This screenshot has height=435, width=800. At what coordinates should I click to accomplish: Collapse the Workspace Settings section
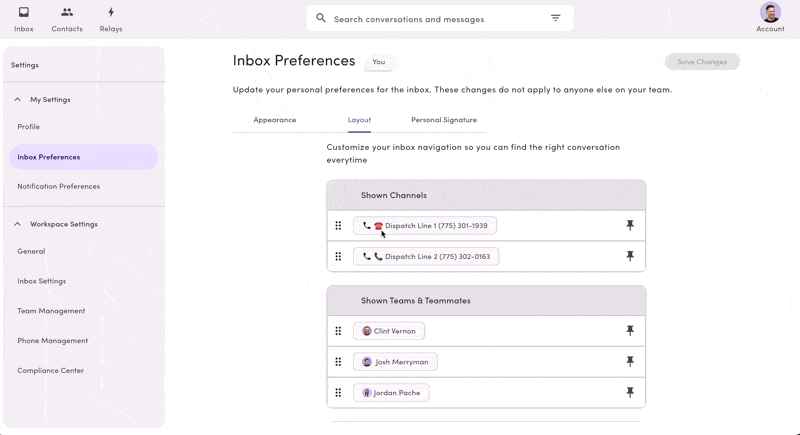click(x=17, y=224)
